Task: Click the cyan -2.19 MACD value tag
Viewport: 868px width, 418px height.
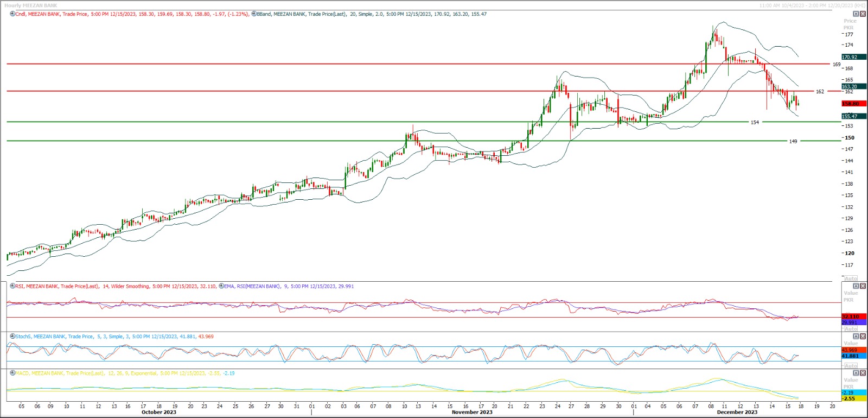Action: tap(854, 392)
